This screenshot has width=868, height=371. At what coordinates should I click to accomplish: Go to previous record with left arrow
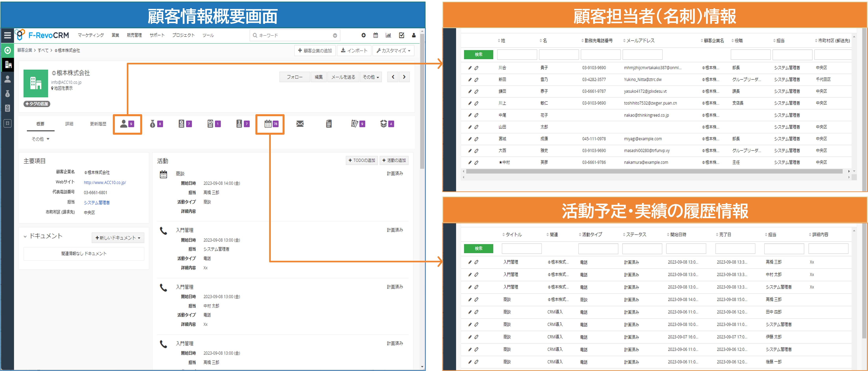pos(393,77)
